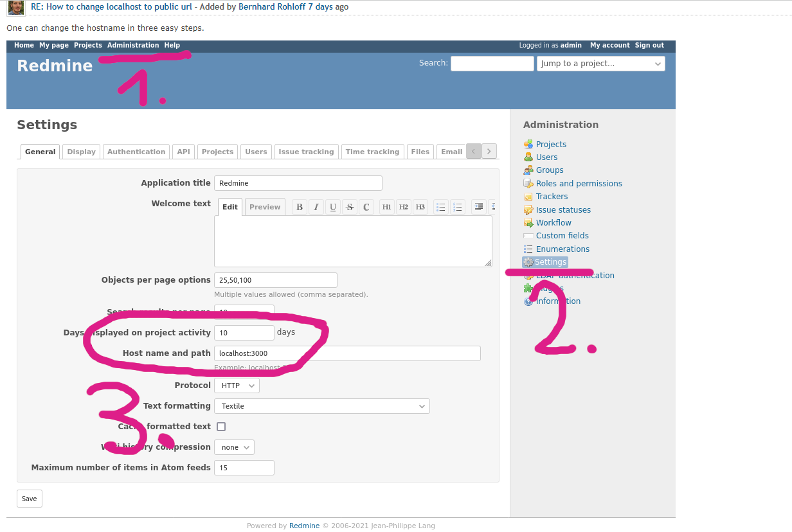
Task: Click the Projects icon in Administration sidebar
Action: click(x=528, y=145)
